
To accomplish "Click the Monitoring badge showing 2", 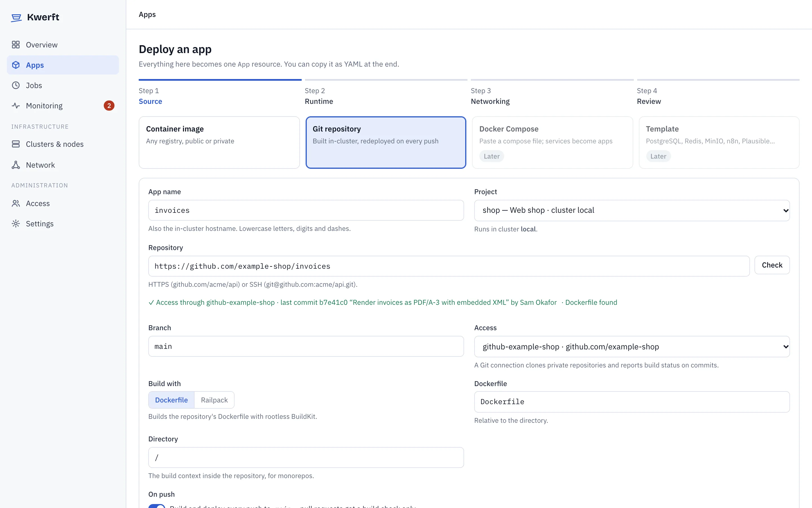I will coord(109,106).
